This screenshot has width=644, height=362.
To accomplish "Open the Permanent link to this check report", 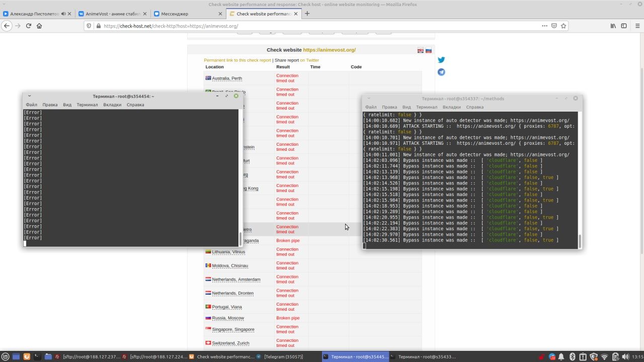I will pyautogui.click(x=237, y=60).
